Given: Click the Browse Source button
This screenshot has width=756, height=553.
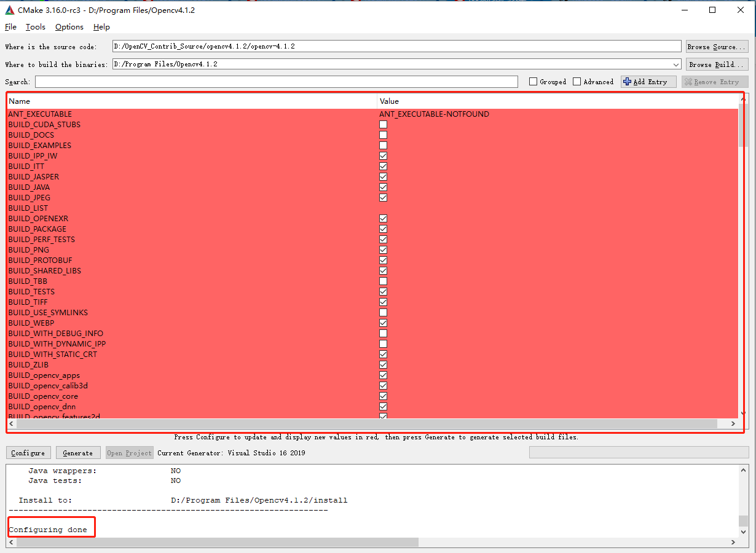Looking at the screenshot, I should 717,46.
